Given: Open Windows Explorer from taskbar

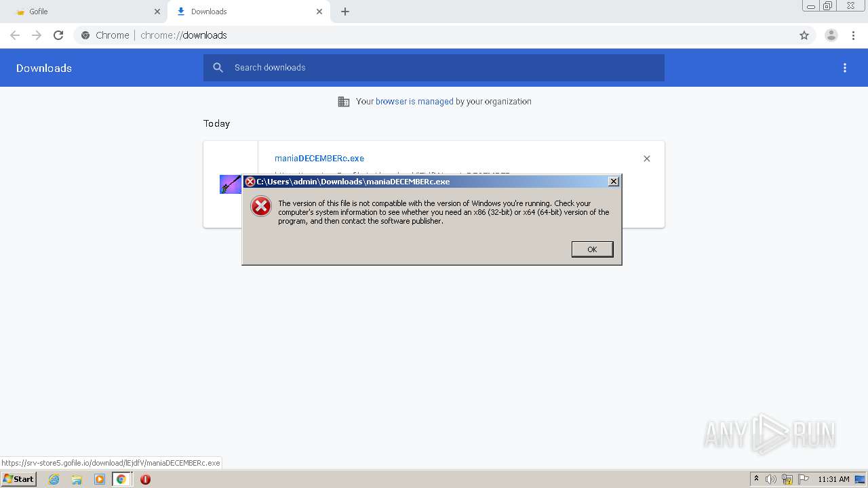Looking at the screenshot, I should tap(77, 479).
